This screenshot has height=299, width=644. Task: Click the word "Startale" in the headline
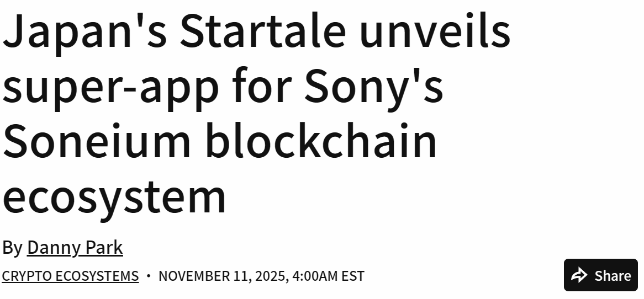(x=263, y=32)
